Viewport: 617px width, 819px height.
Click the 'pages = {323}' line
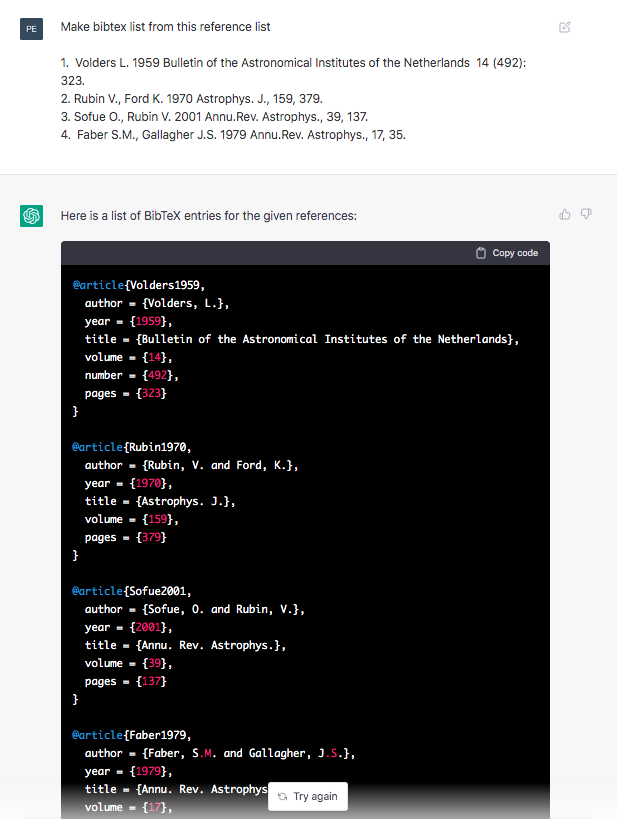click(125, 393)
